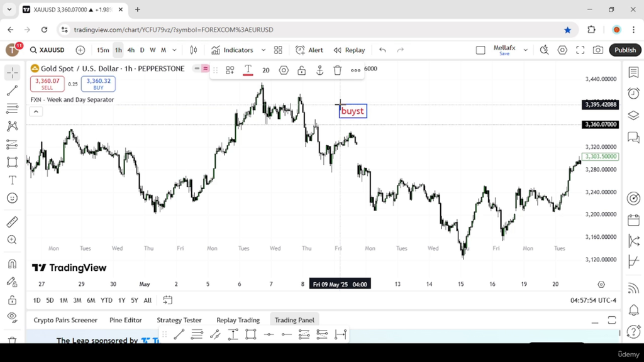Image resolution: width=644 pixels, height=362 pixels.
Task: Hide all drawings with eye icon
Action: pyautogui.click(x=13, y=317)
